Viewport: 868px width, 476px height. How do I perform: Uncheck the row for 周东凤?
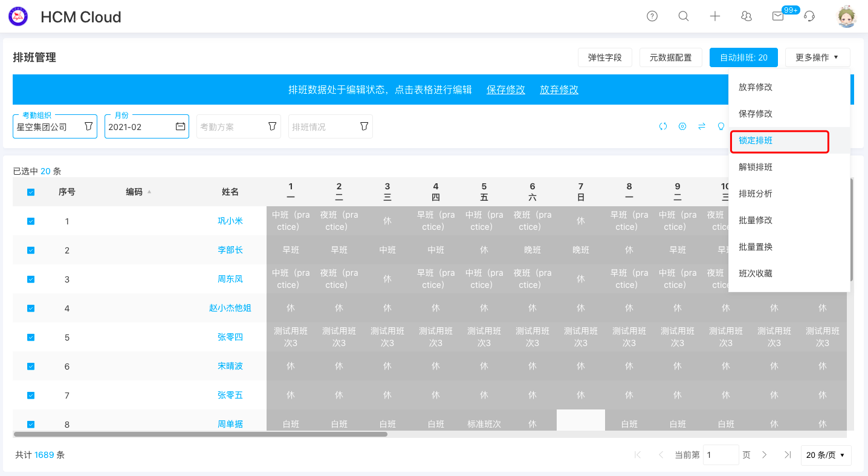[31, 279]
